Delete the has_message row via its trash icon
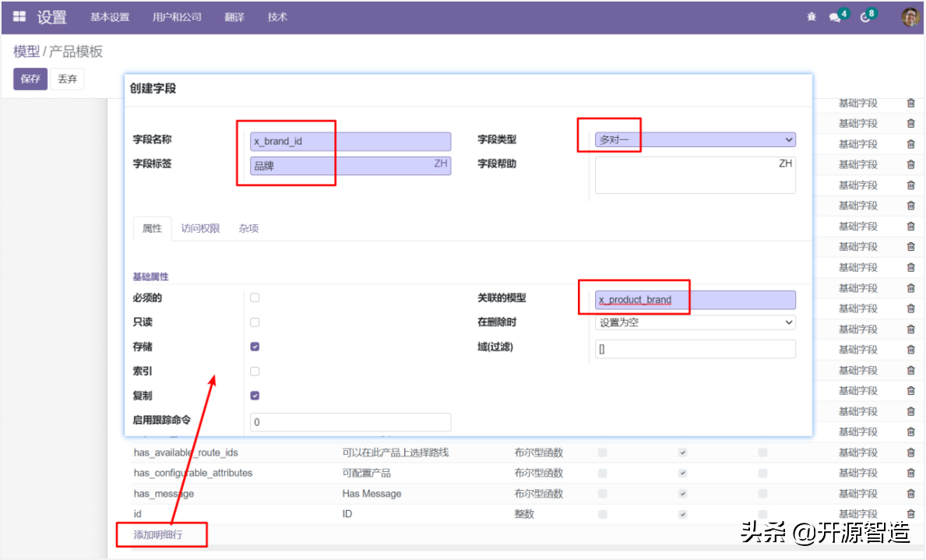The width and height of the screenshot is (926, 560). 910,493
